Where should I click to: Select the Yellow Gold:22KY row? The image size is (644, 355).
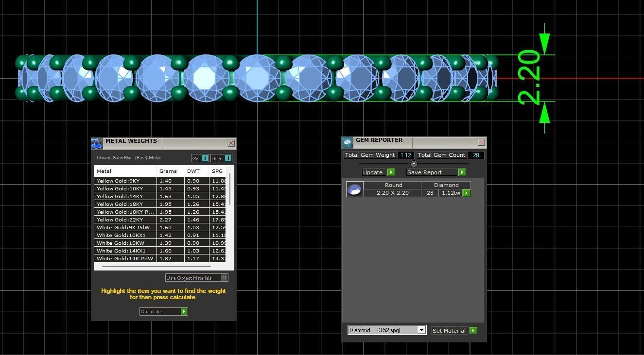pyautogui.click(x=160, y=220)
